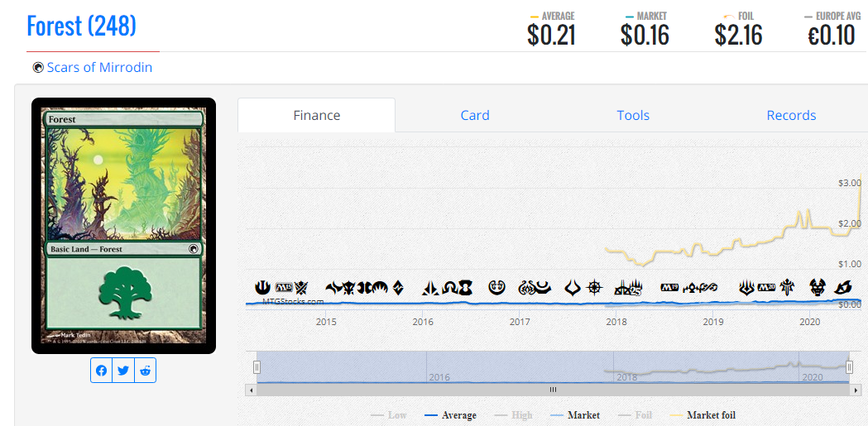Click the $0.16 market price value
Screen dimensions: 868x426
[x=645, y=36]
